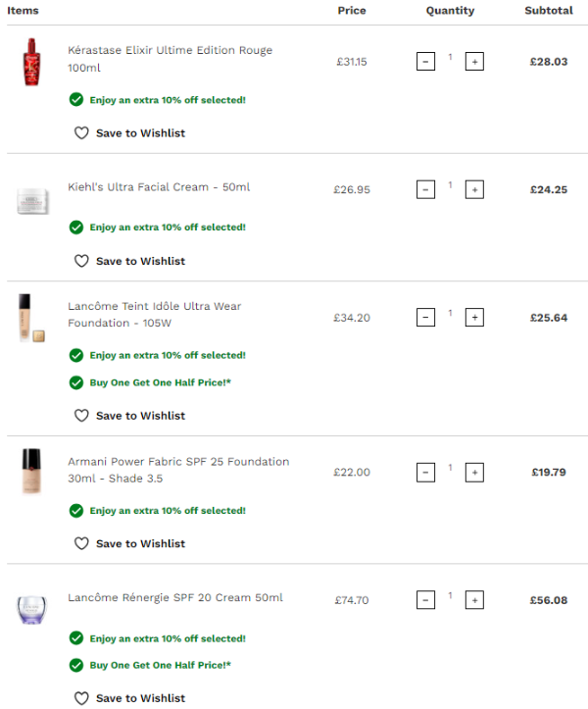Screen dimensions: 588x709
Task: Open Lancôme Teint Idôle foundation thumbnail
Action: 29,317
